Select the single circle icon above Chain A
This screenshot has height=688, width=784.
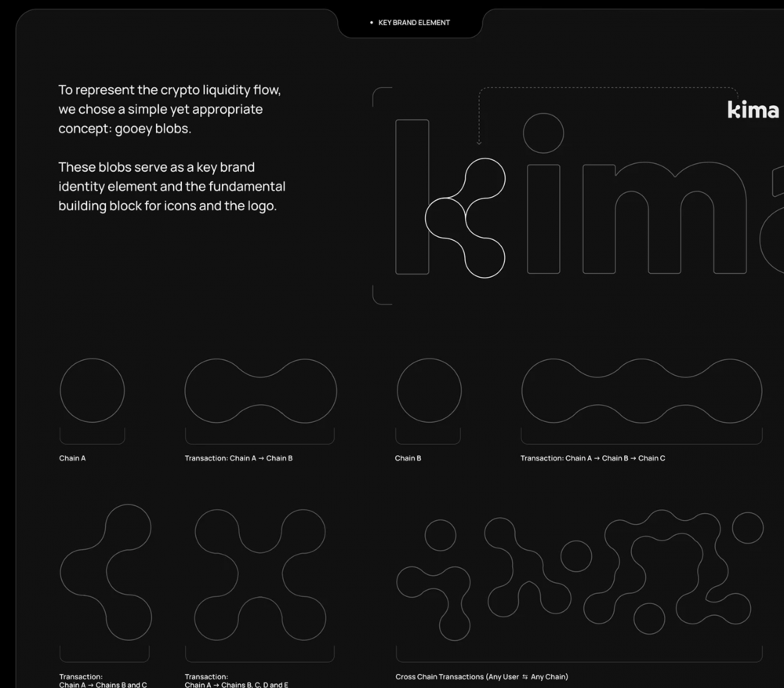click(x=93, y=391)
